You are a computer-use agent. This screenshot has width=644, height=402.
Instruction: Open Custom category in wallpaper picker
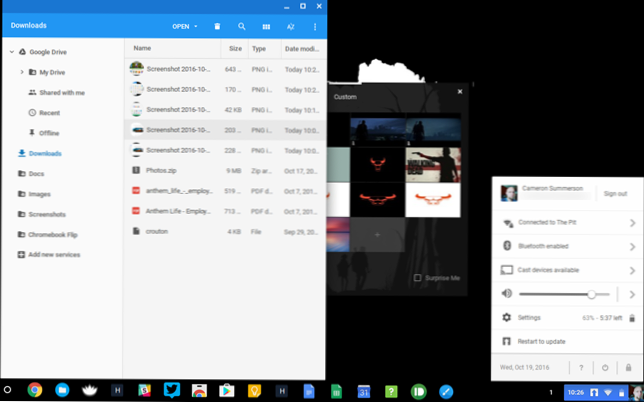coord(345,97)
